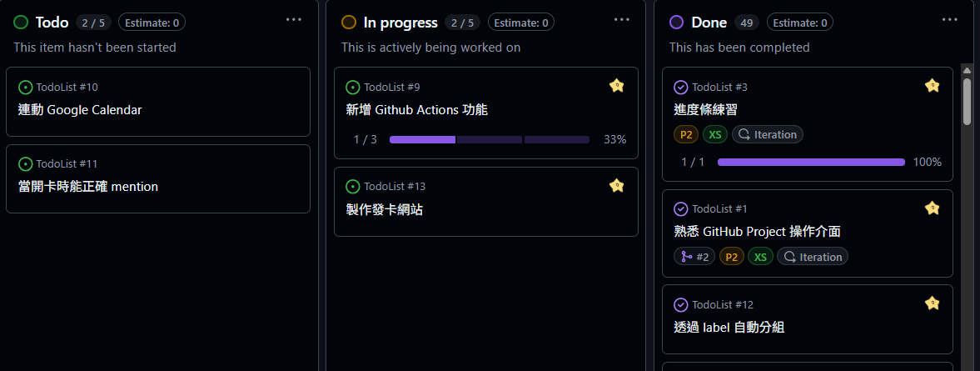Click the star avatar on TodoList #1 card
Screen dimensions: 980x371
[x=932, y=208]
